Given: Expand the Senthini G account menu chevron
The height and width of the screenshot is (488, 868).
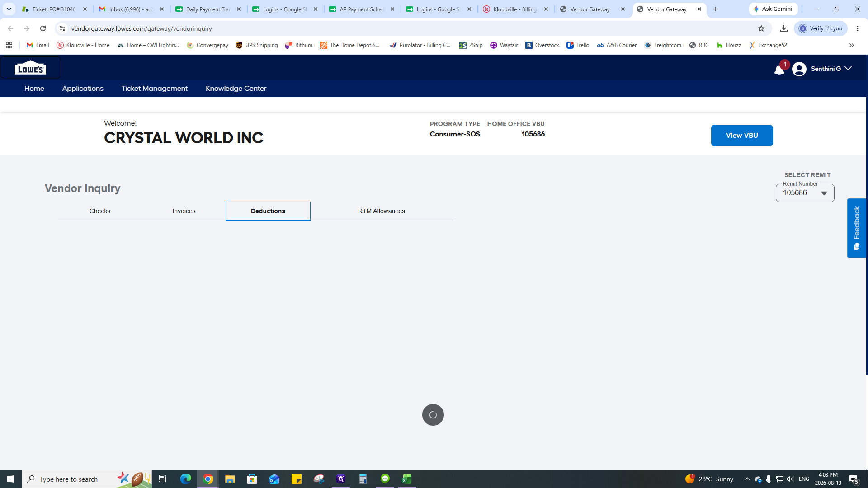Looking at the screenshot, I should 848,68.
